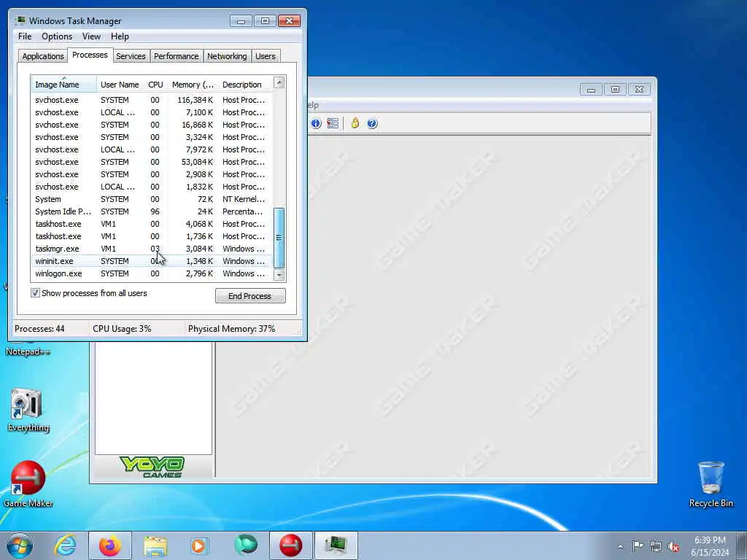747x560 pixels.
Task: Sort processes by User Name column
Action: pyautogui.click(x=120, y=85)
